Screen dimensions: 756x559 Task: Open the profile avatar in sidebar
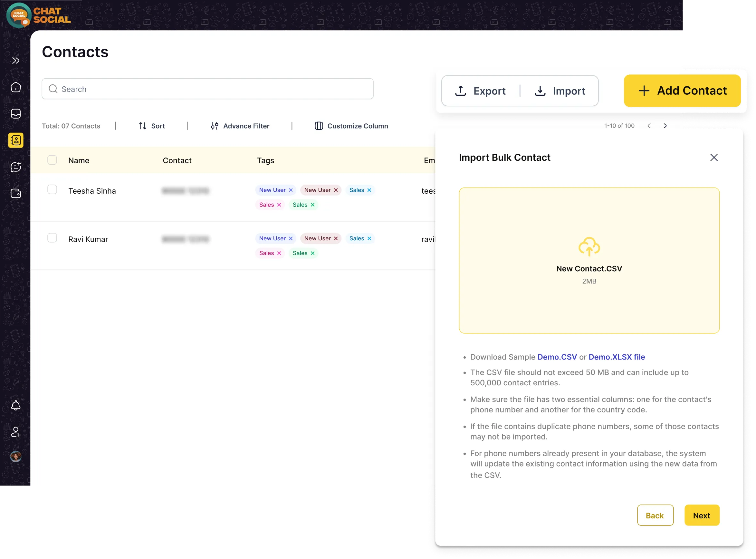[15, 457]
